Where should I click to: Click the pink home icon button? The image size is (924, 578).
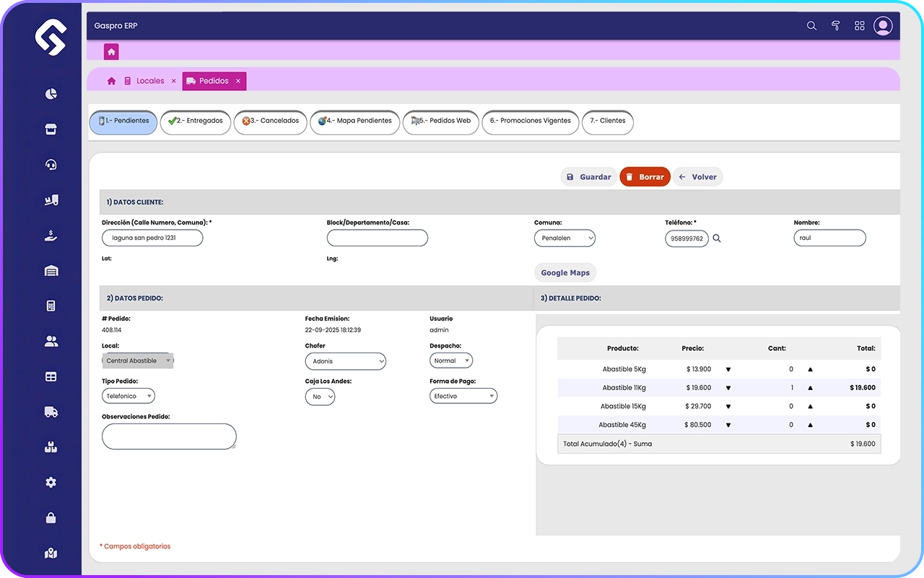click(x=111, y=52)
